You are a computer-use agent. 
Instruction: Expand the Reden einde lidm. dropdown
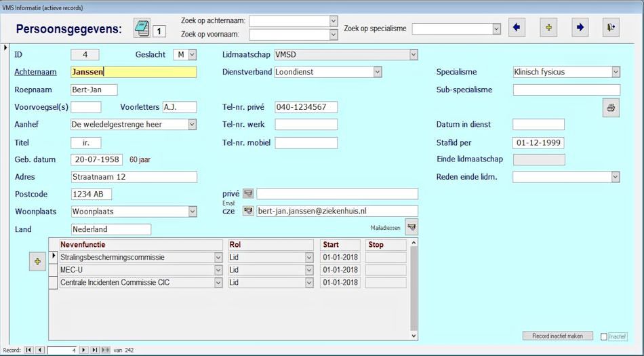tap(616, 177)
